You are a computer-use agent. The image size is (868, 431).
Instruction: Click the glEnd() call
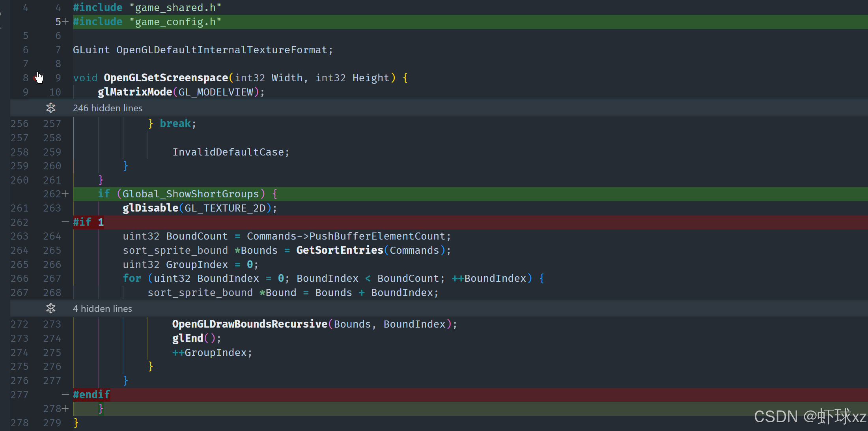tap(196, 338)
